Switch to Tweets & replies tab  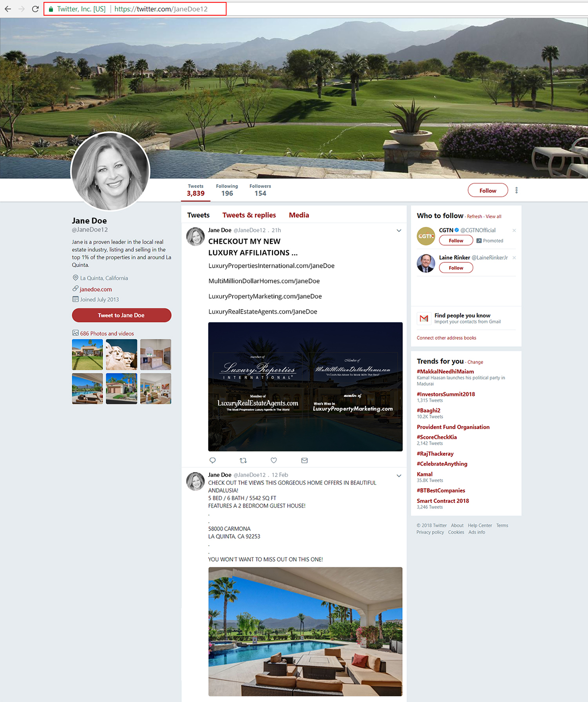click(249, 215)
